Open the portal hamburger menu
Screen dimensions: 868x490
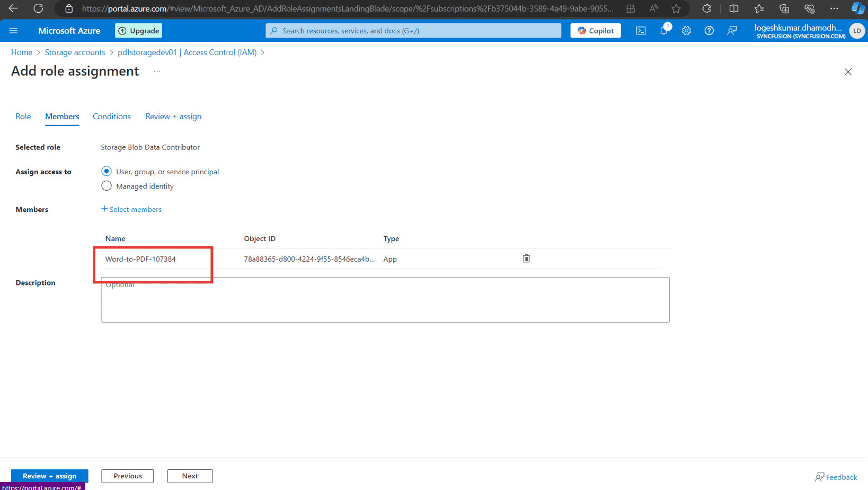click(x=14, y=31)
